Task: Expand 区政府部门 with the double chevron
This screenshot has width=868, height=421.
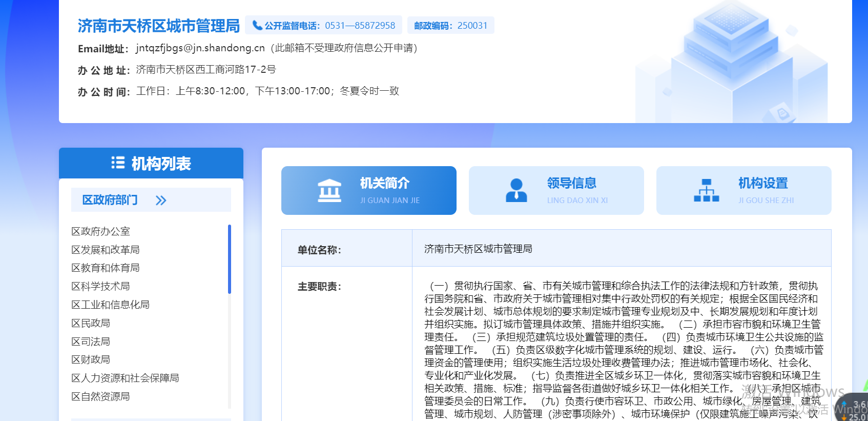Action: click(x=161, y=200)
